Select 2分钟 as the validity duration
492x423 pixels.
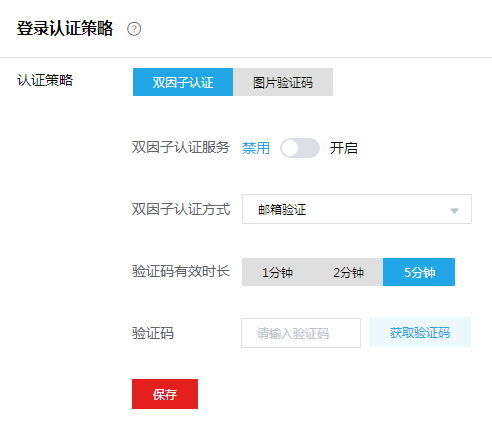[348, 272]
